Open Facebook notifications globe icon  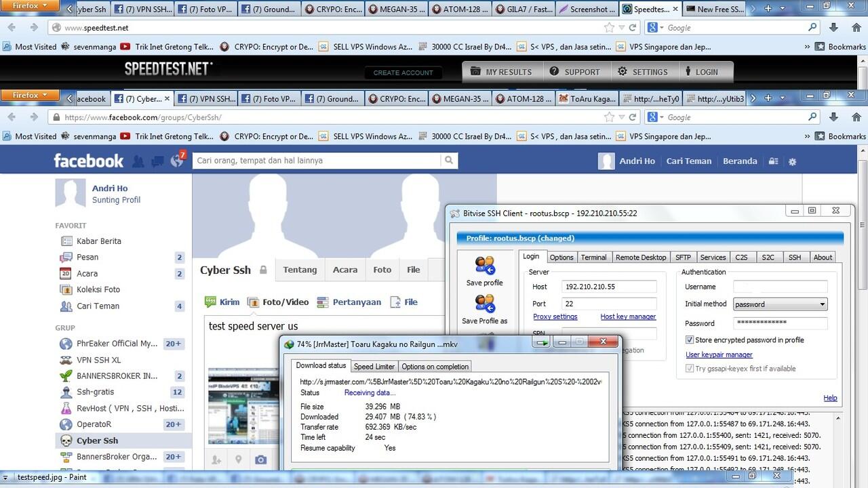[x=177, y=161]
